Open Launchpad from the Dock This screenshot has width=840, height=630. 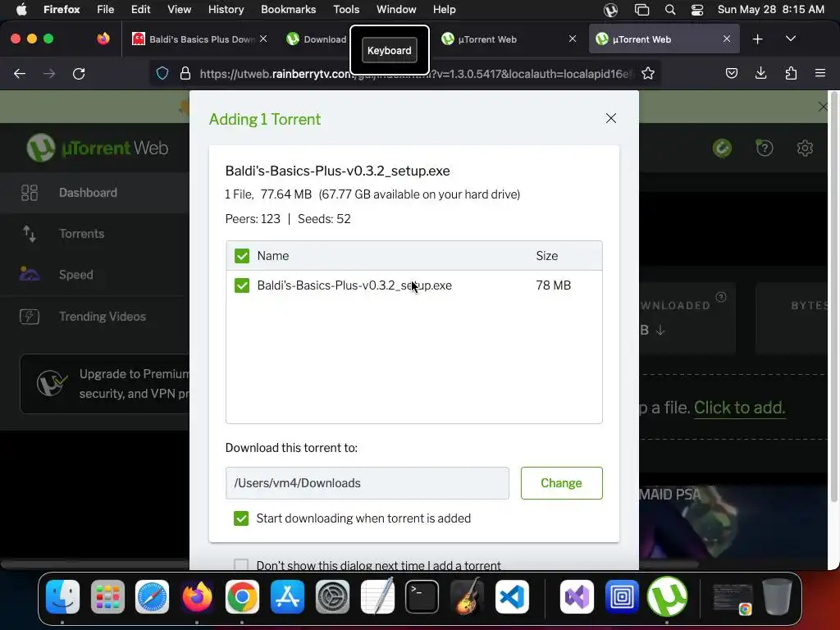[107, 597]
